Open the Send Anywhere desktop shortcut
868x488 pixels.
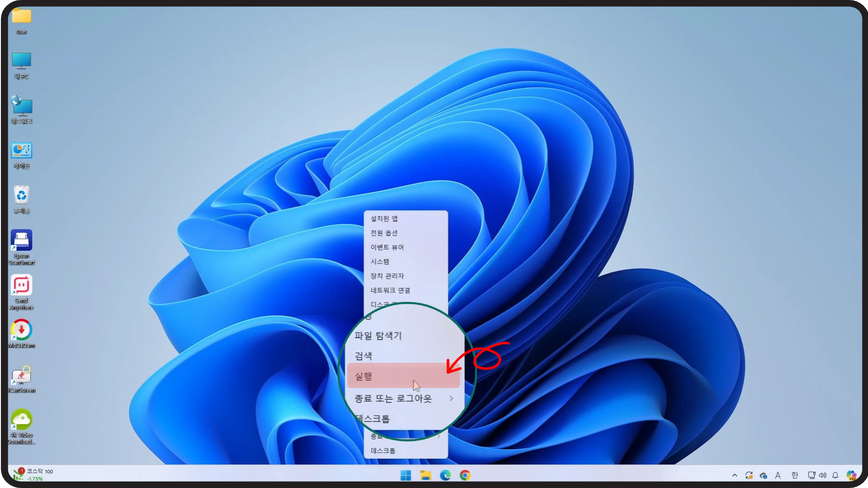[21, 286]
